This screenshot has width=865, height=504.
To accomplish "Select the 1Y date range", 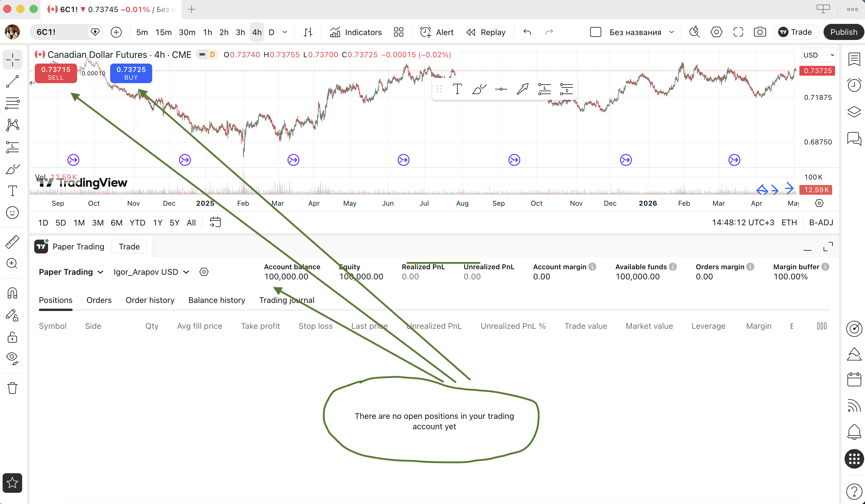I will tap(158, 222).
